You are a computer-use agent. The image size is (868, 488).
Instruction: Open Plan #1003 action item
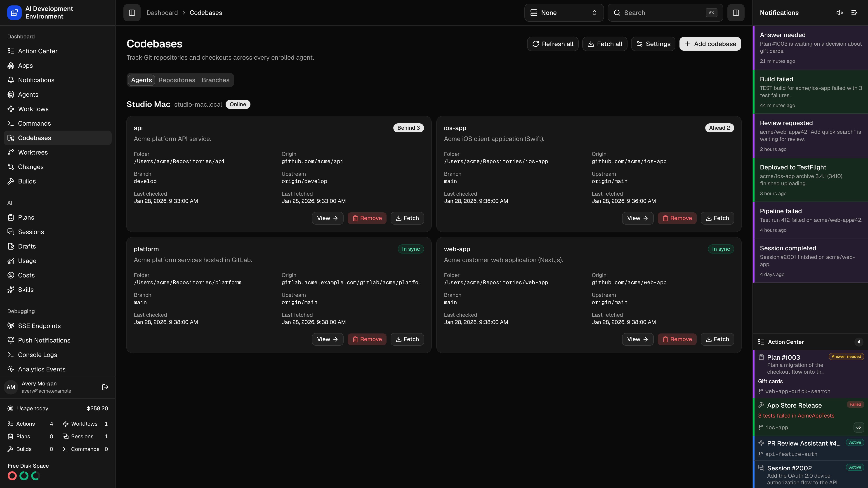pyautogui.click(x=810, y=374)
